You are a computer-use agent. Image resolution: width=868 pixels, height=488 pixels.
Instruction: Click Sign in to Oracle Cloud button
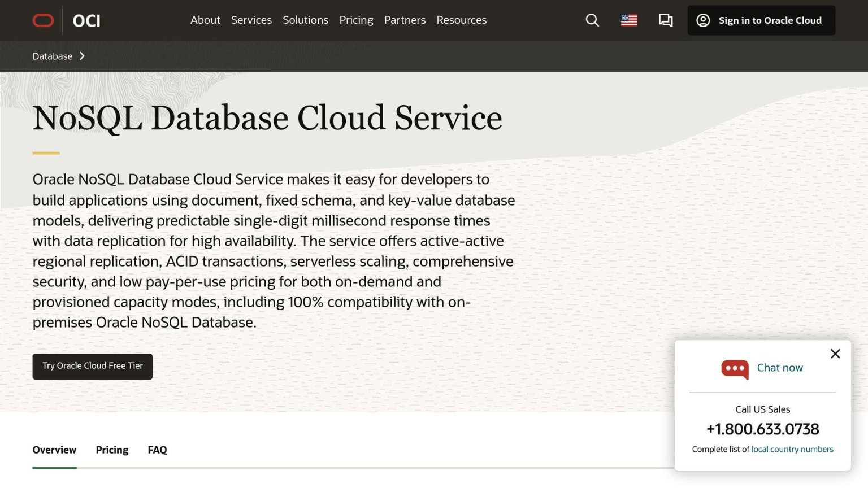click(761, 20)
